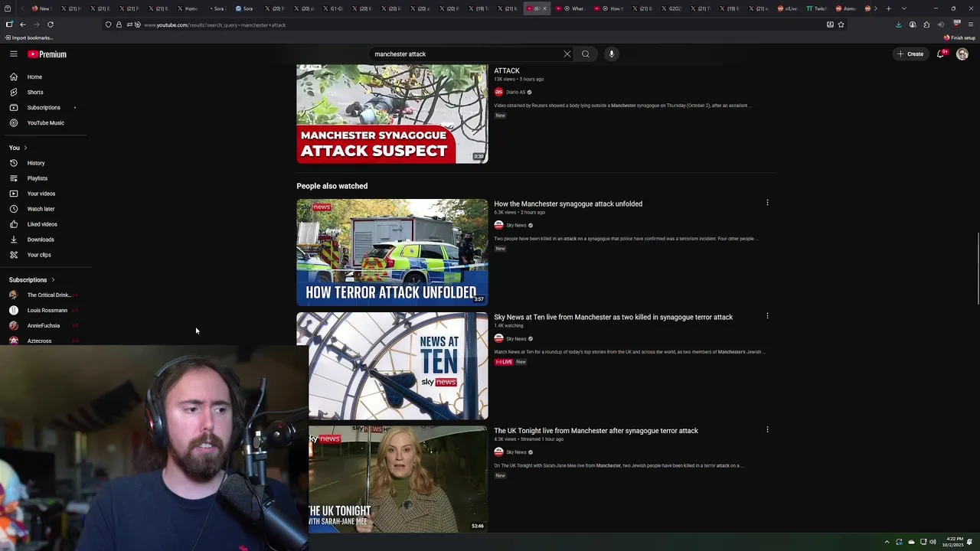Viewport: 980px width, 551px height.
Task: Click the browser back arrow
Action: [x=22, y=24]
